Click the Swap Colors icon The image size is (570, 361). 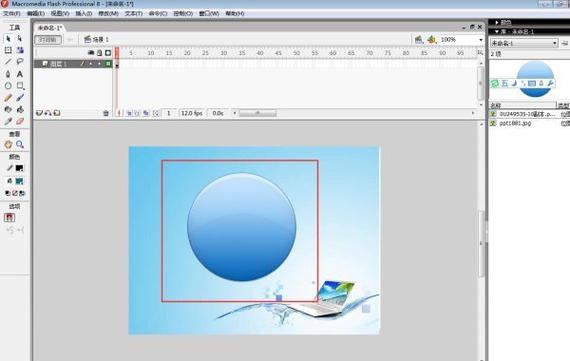[22, 193]
